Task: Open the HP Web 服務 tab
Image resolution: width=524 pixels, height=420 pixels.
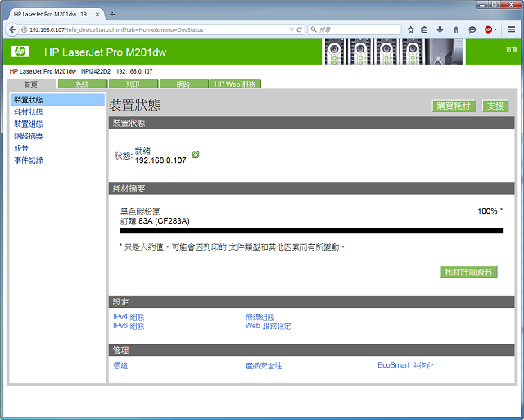Action: pos(234,84)
